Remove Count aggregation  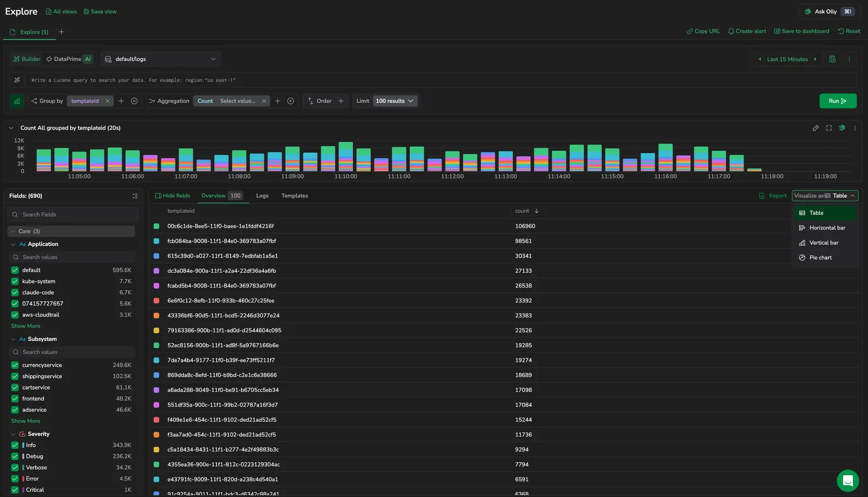(264, 101)
